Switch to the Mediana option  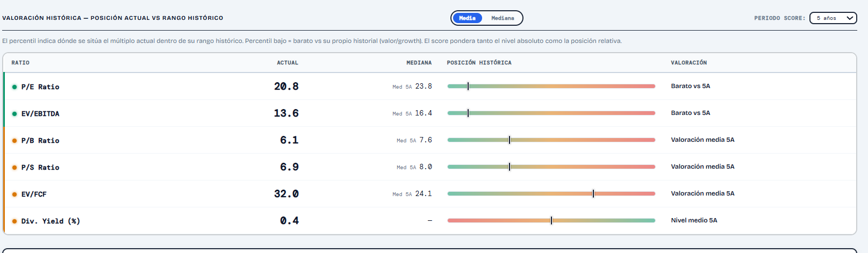coord(503,18)
